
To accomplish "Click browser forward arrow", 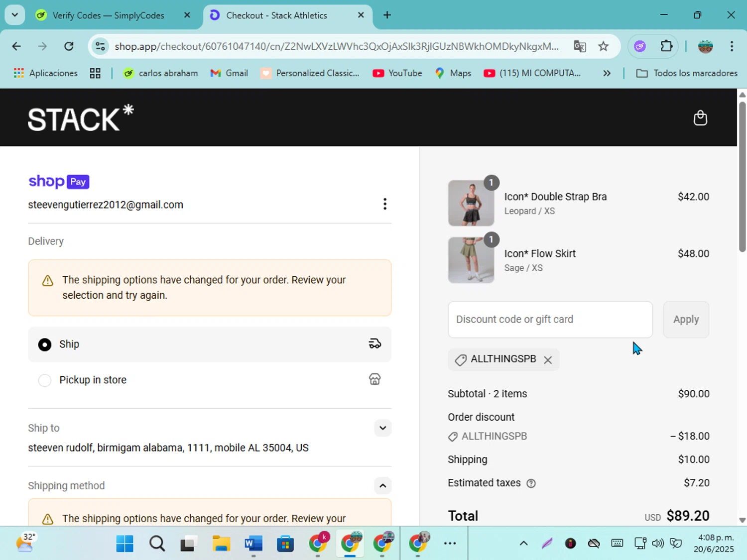I will [x=42, y=46].
